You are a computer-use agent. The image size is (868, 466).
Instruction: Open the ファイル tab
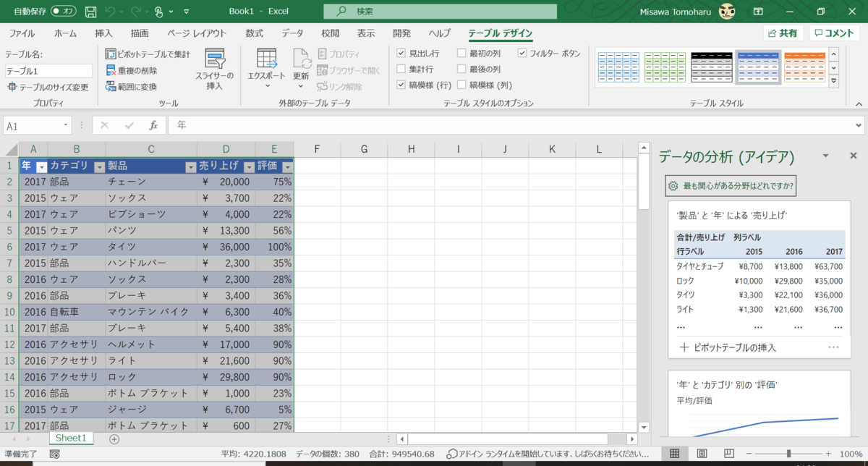[x=22, y=33]
